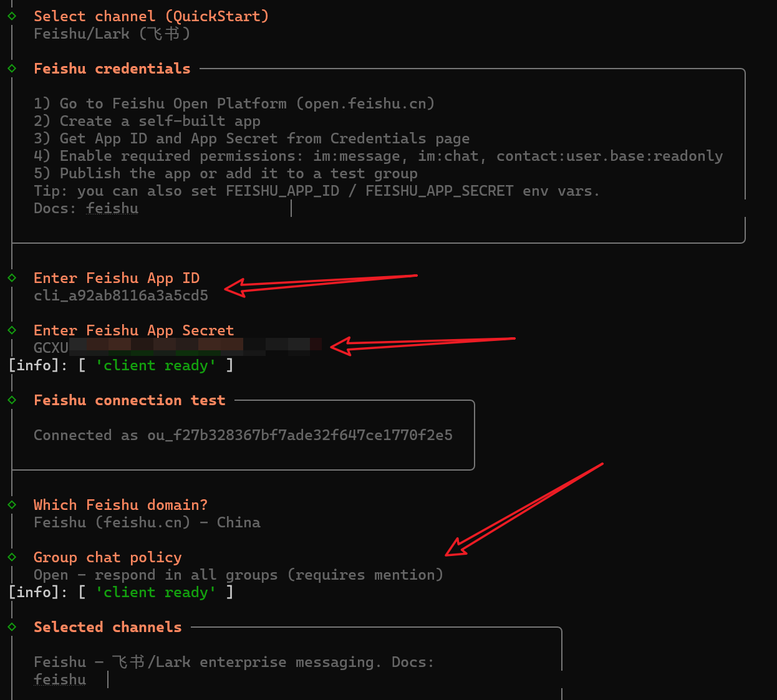Open the feishu docs link in credentials box
The width and height of the screenshot is (777, 700).
pos(112,209)
